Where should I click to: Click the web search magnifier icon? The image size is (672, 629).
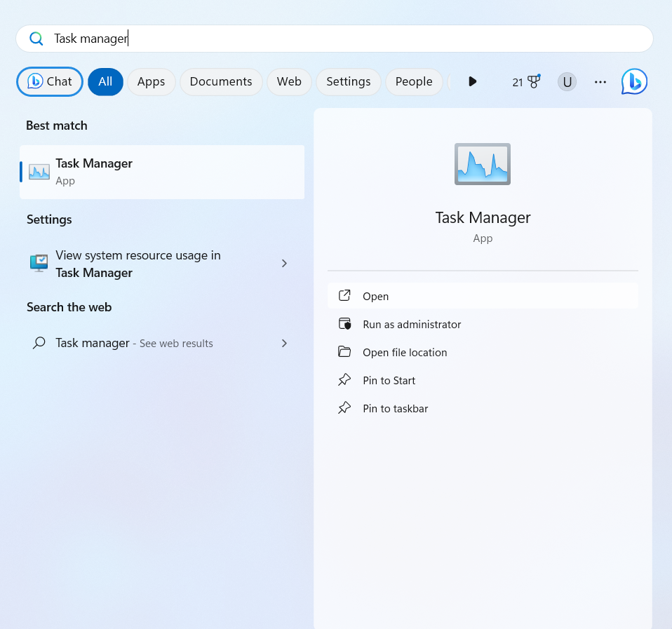click(x=39, y=343)
